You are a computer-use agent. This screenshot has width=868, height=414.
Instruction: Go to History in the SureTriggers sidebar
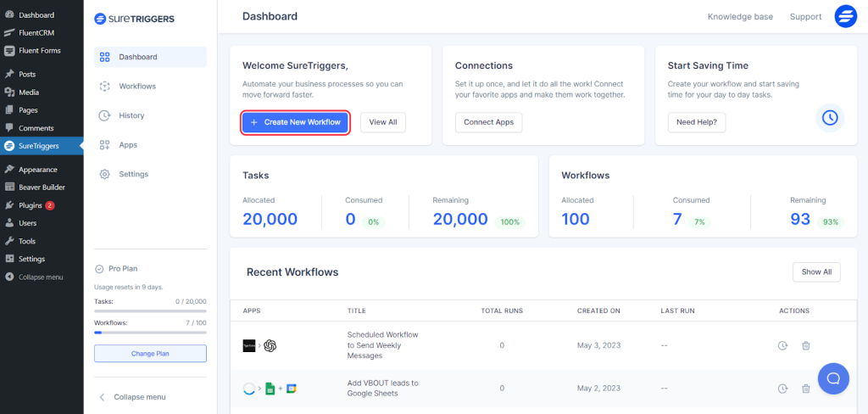131,115
